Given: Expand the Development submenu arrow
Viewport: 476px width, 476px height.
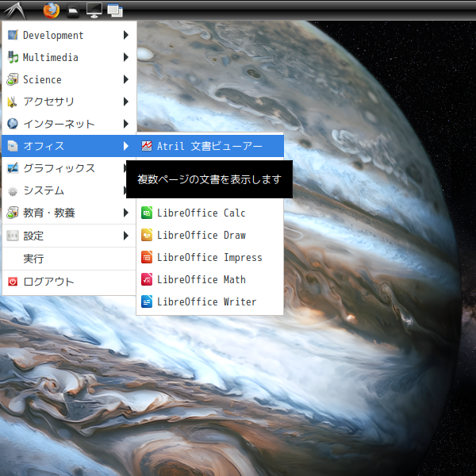Looking at the screenshot, I should click(x=125, y=35).
